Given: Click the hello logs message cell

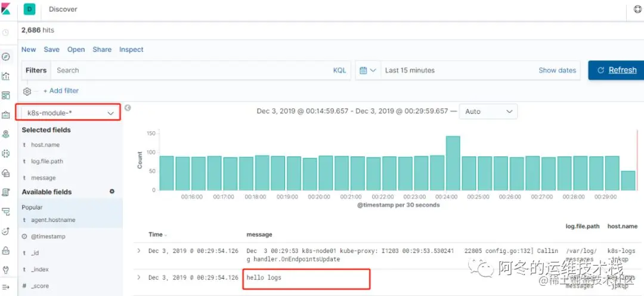Looking at the screenshot, I should click(264, 277).
